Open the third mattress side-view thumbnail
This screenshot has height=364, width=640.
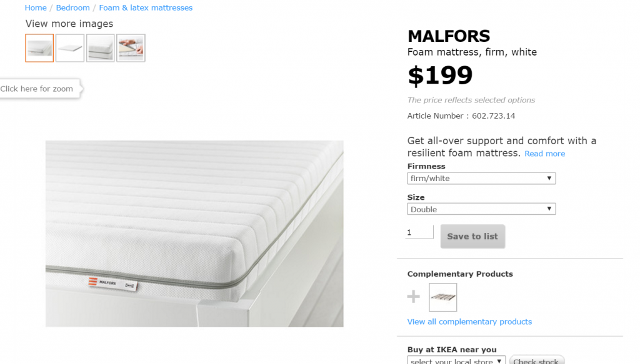(x=101, y=48)
